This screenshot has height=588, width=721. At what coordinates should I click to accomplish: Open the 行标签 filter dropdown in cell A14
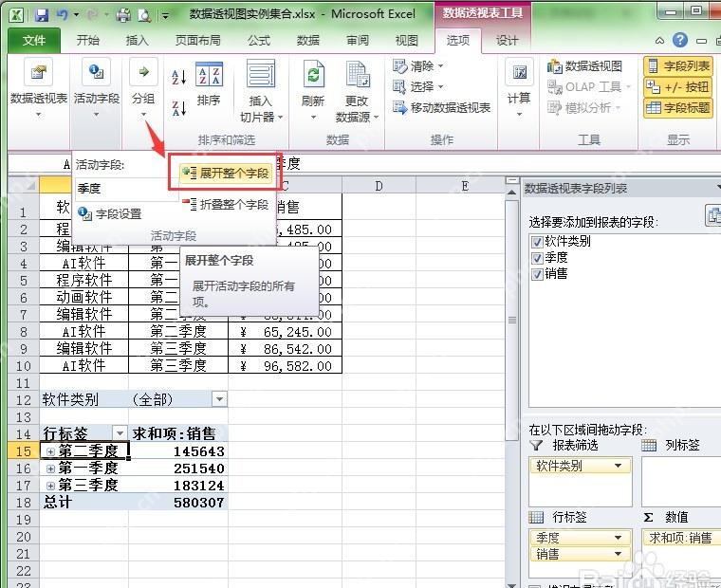pyautogui.click(x=120, y=433)
